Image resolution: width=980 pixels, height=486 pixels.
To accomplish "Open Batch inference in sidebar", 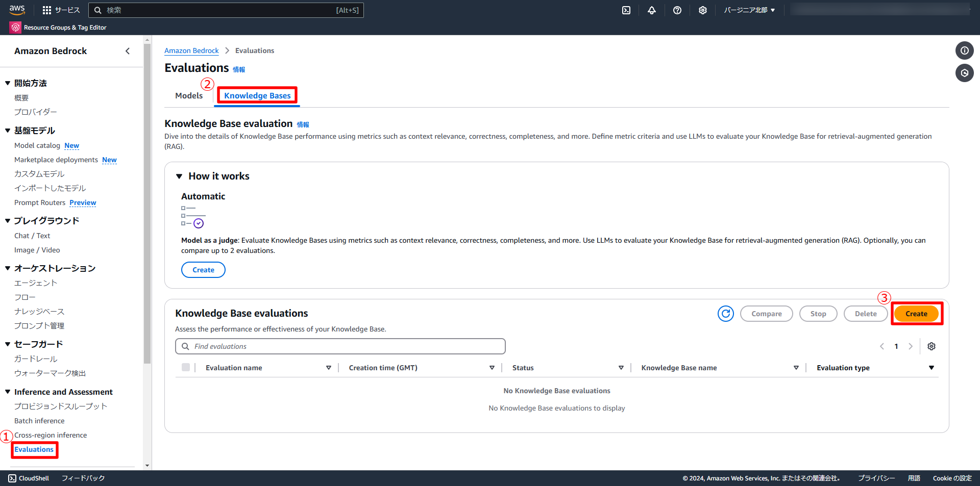I will (x=39, y=421).
